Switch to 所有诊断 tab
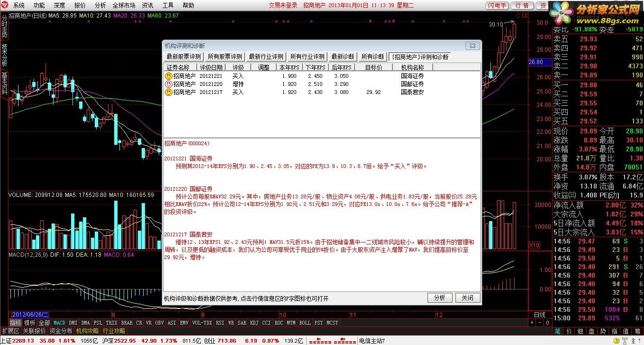 (x=372, y=56)
